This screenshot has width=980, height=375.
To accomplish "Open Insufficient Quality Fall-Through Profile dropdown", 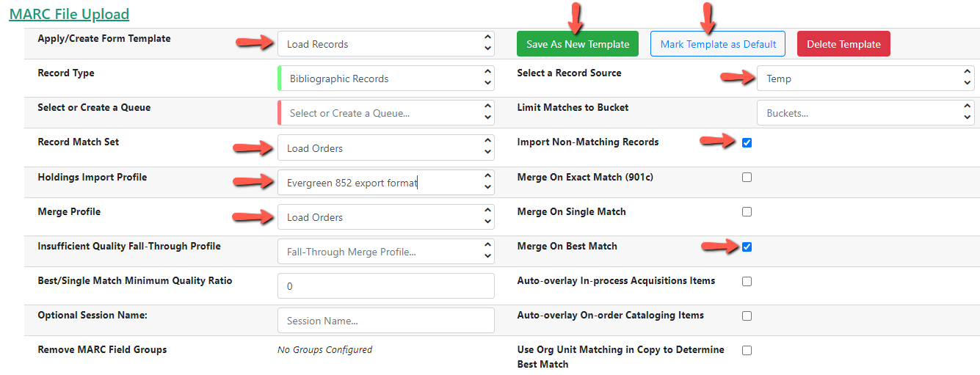I will coord(385,252).
